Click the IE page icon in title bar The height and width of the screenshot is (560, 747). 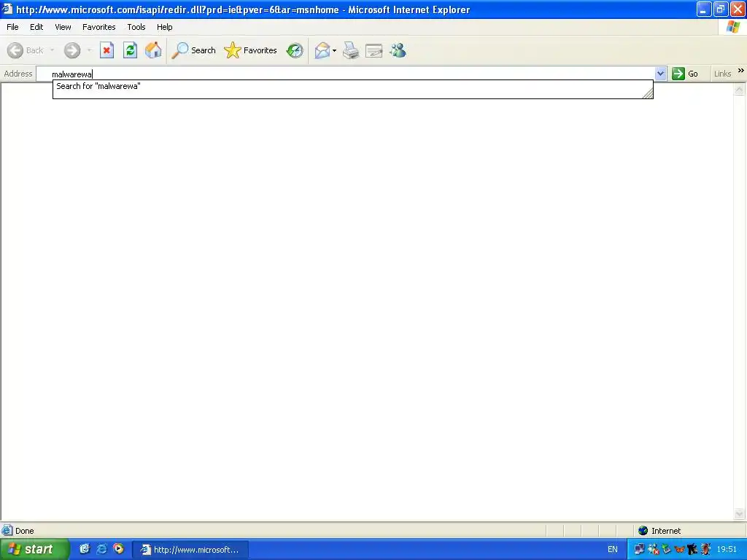[7, 9]
